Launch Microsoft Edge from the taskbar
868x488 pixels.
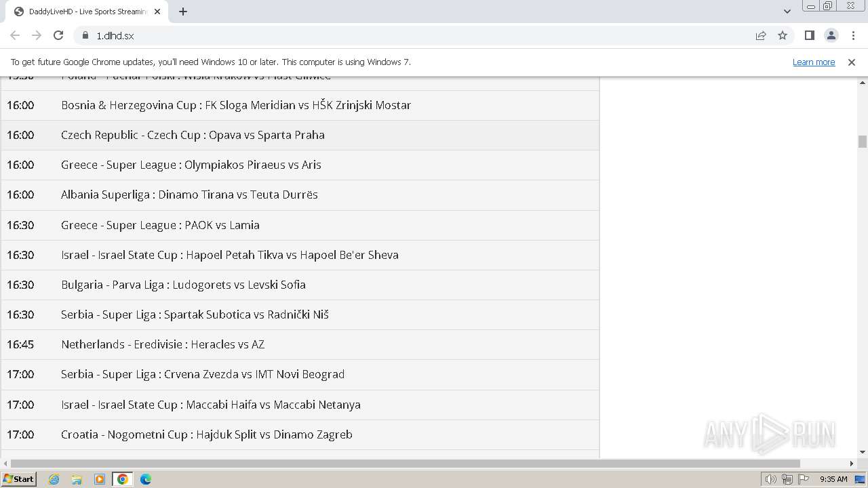146,479
